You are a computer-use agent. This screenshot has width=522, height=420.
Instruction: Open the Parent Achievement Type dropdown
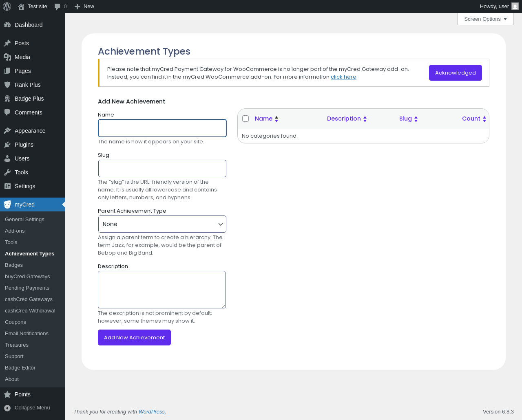pyautogui.click(x=162, y=224)
